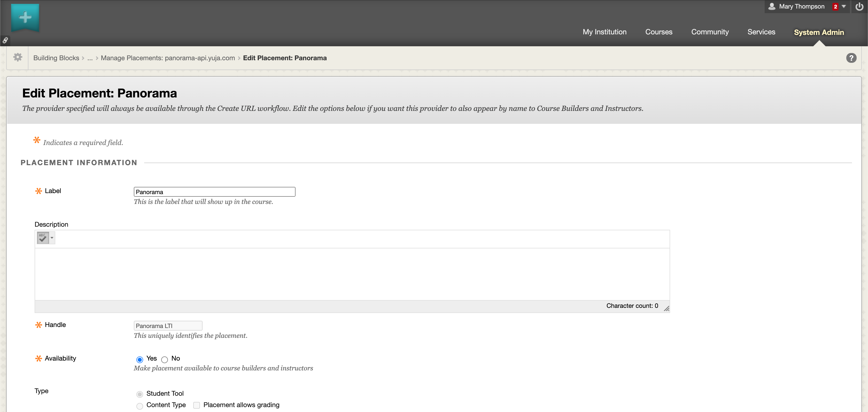
Task: Click the Description field label
Action: pos(51,225)
